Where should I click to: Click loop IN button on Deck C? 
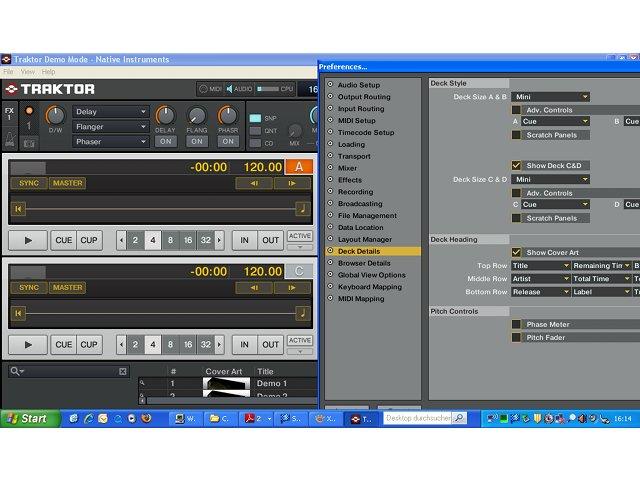coord(244,344)
